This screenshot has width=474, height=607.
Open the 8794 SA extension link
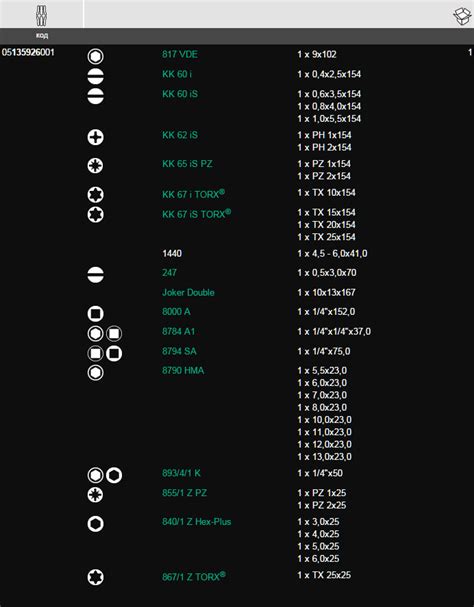pos(179,351)
